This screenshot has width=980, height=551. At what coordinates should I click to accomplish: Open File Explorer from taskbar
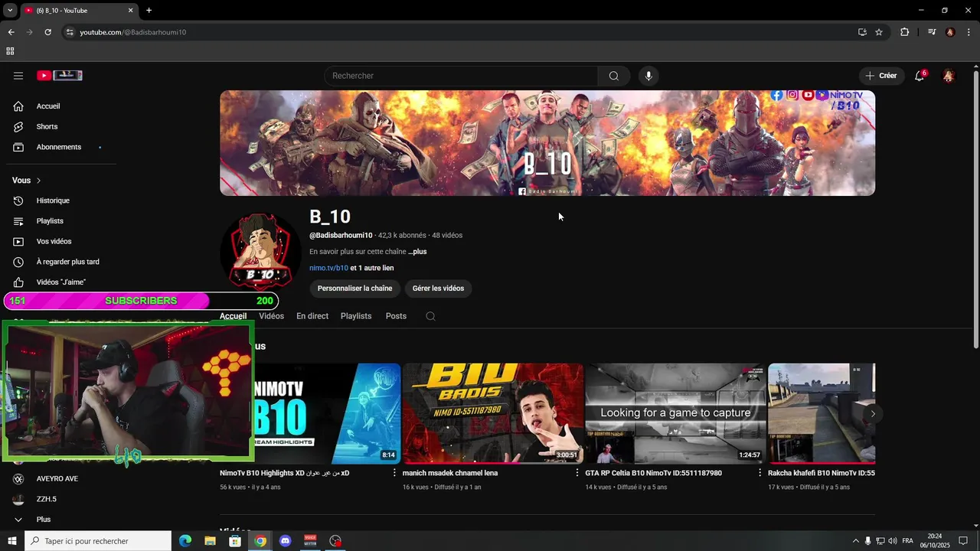coord(210,541)
